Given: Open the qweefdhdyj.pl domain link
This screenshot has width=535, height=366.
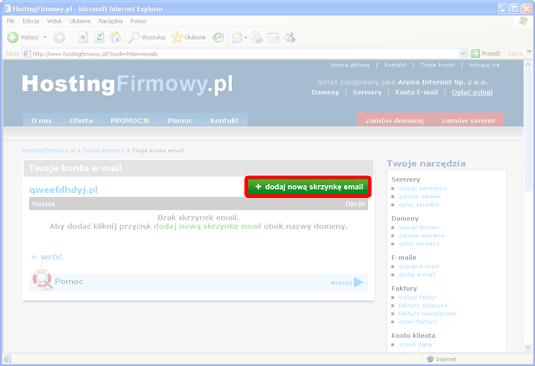Looking at the screenshot, I should (x=63, y=190).
